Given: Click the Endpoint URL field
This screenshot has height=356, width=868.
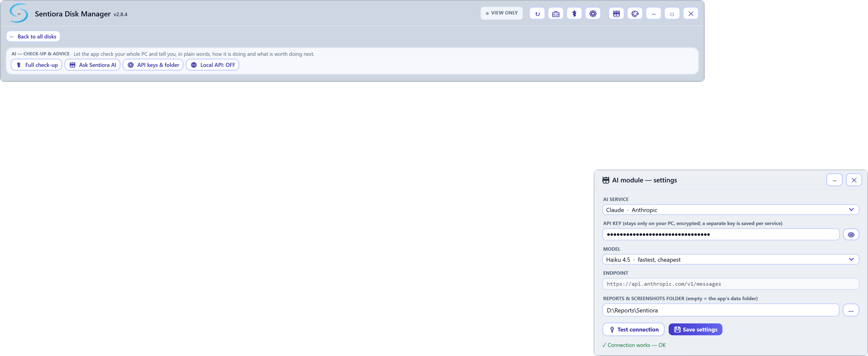Looking at the screenshot, I should 731,284.
